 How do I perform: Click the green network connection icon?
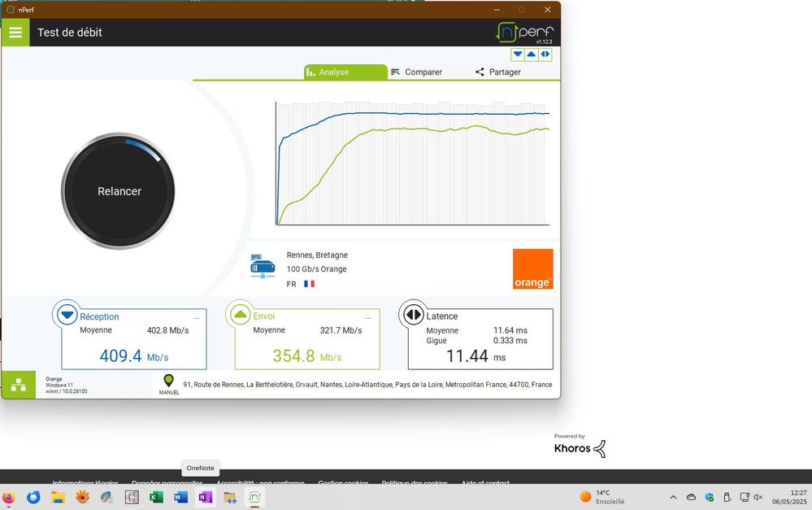tap(18, 386)
